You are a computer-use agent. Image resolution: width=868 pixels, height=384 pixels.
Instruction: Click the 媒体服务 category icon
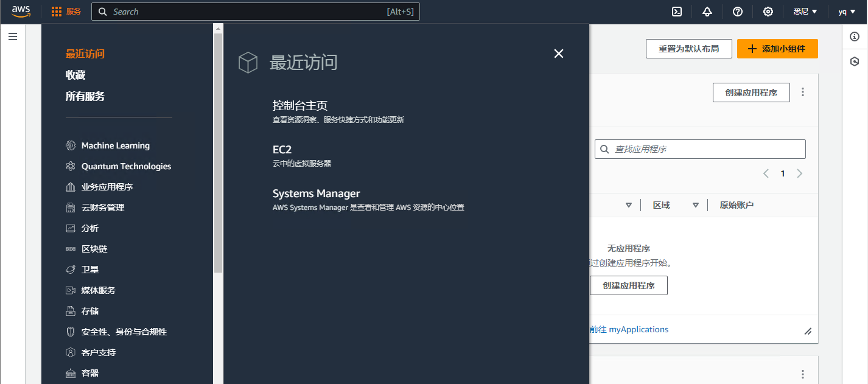pos(70,290)
